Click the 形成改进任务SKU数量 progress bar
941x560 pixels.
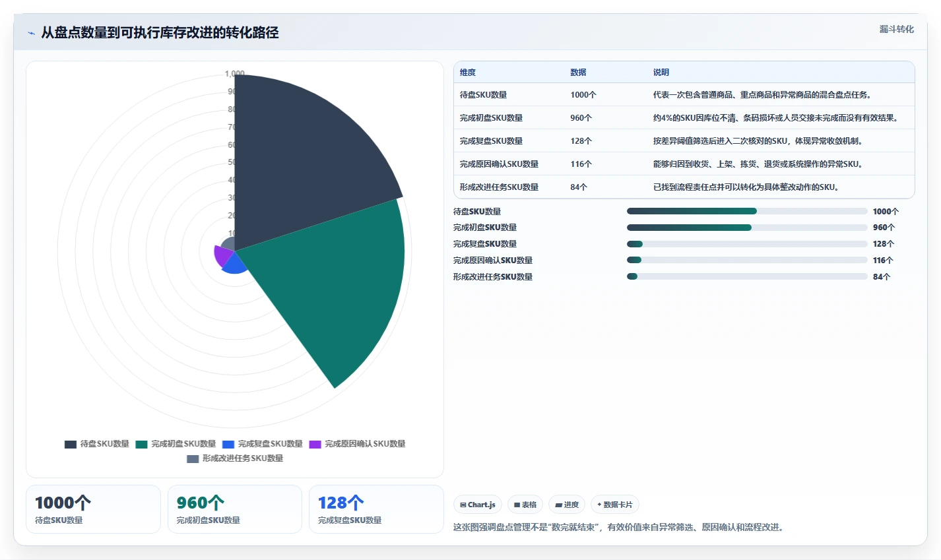coord(747,276)
